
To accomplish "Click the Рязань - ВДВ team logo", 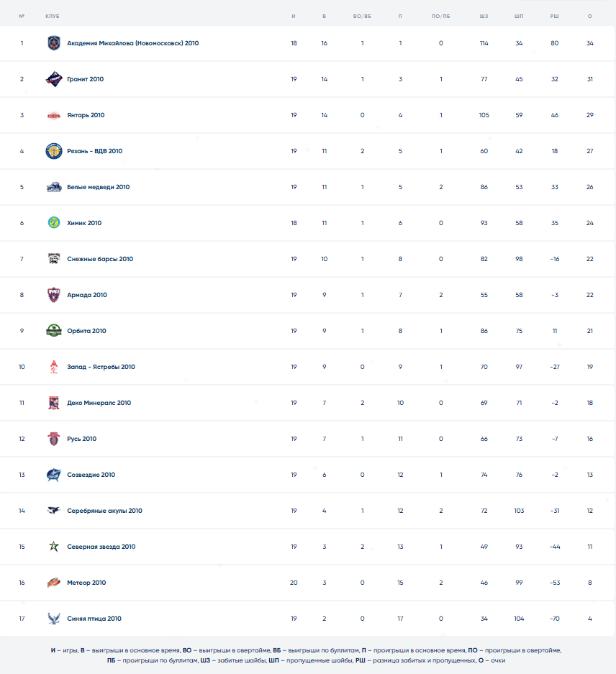I will point(54,151).
